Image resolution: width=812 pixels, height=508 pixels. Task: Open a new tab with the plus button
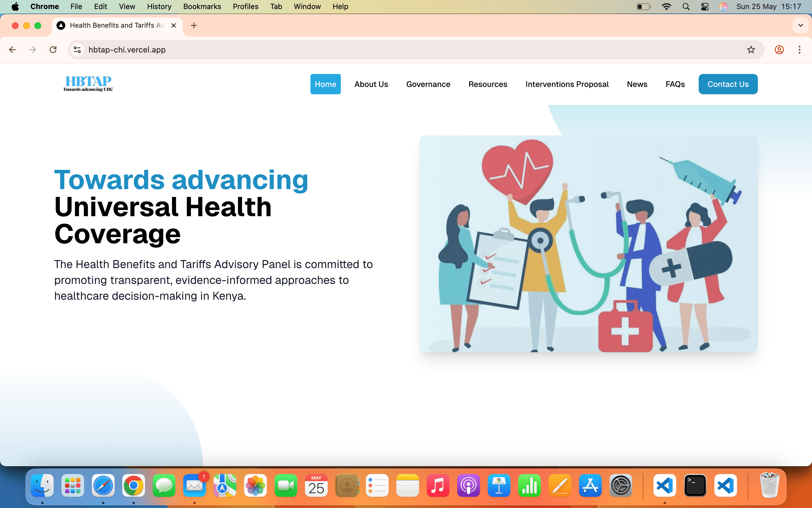pos(194,25)
